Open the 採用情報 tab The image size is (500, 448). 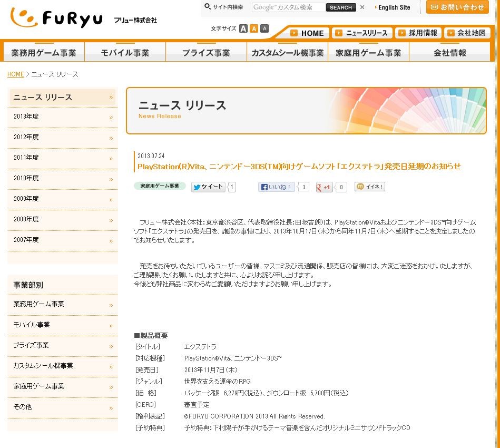coord(418,33)
